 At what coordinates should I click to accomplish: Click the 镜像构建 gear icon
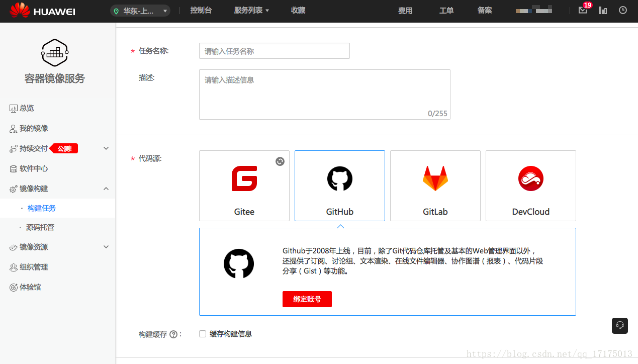14,189
